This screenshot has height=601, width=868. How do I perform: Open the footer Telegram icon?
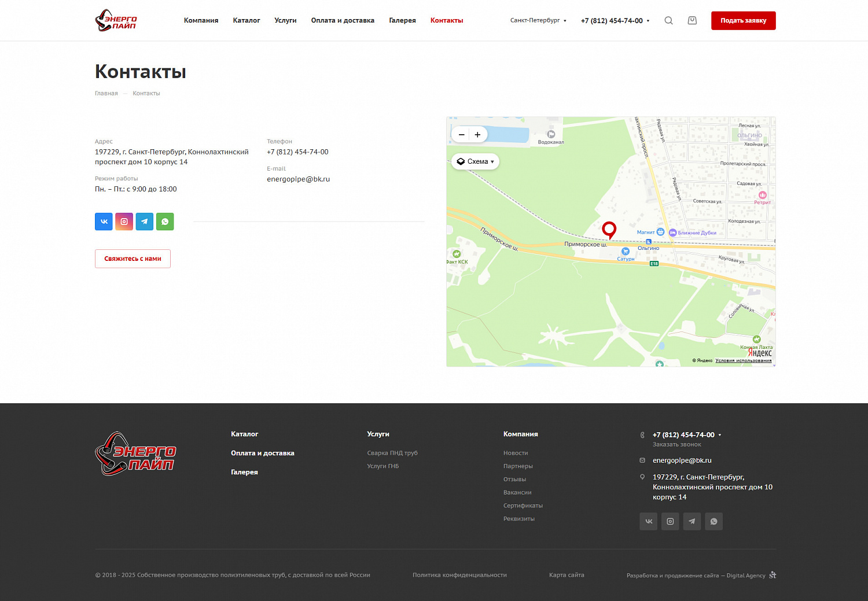point(692,521)
